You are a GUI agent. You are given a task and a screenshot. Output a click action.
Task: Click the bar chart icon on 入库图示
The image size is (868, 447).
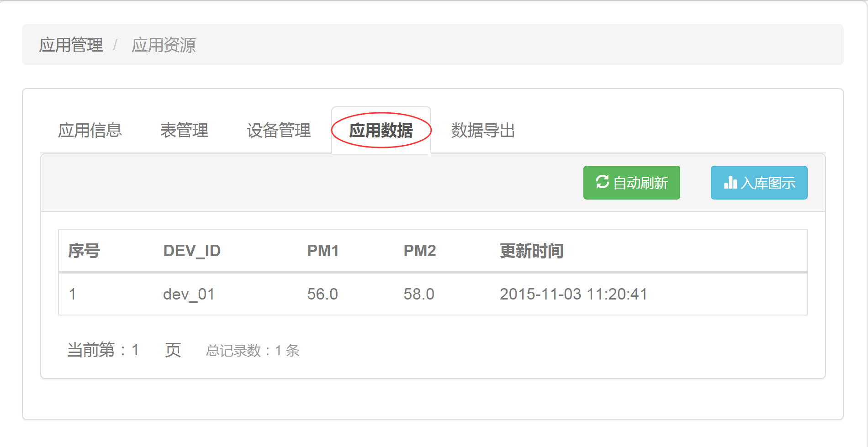tap(730, 183)
